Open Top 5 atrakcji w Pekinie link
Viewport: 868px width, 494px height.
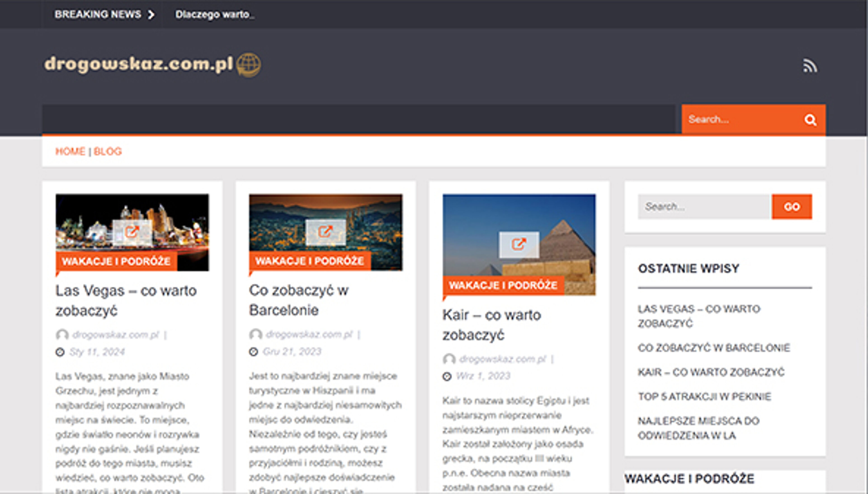[x=704, y=396]
